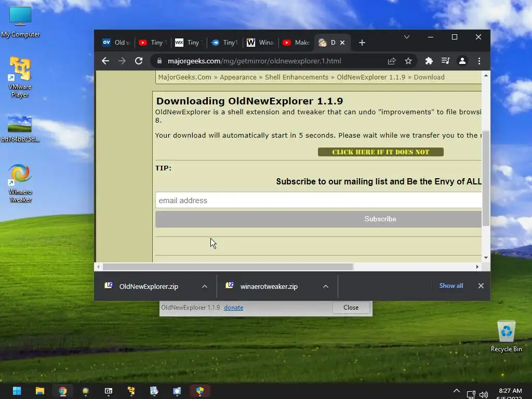Open the shield icon in taskbar
Viewport: 532px width, 399px height.
tap(200, 391)
